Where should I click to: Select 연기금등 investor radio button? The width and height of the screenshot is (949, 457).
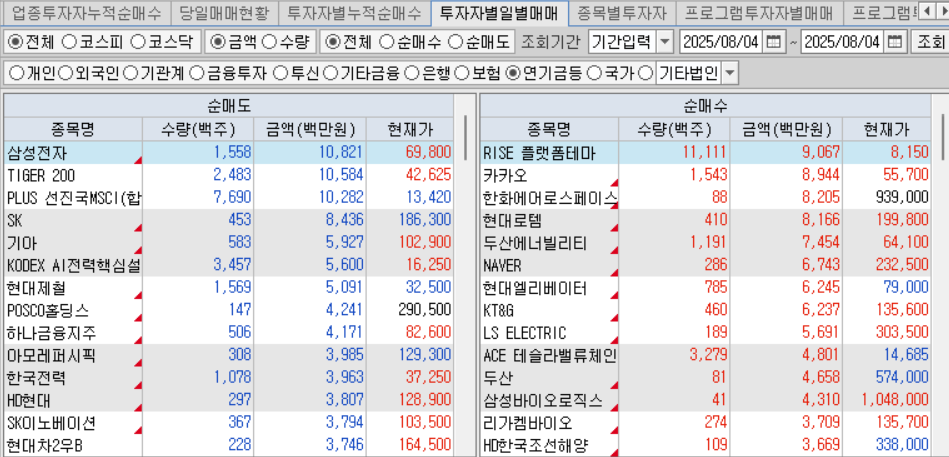513,74
